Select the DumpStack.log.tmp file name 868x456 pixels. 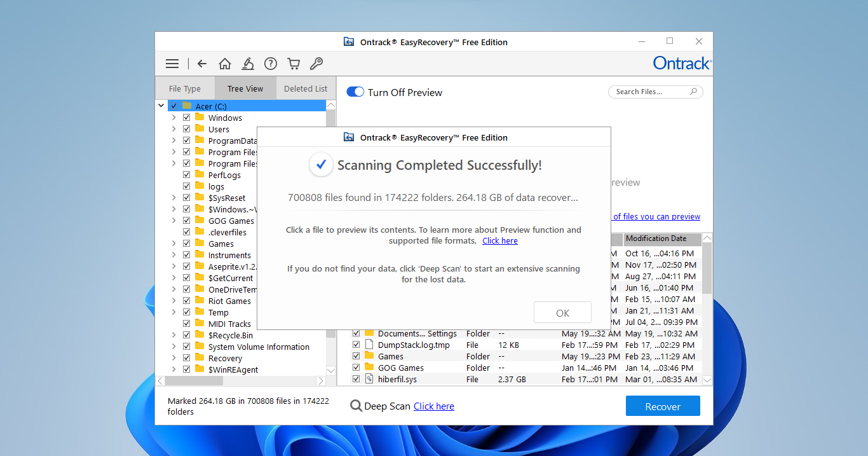point(414,345)
